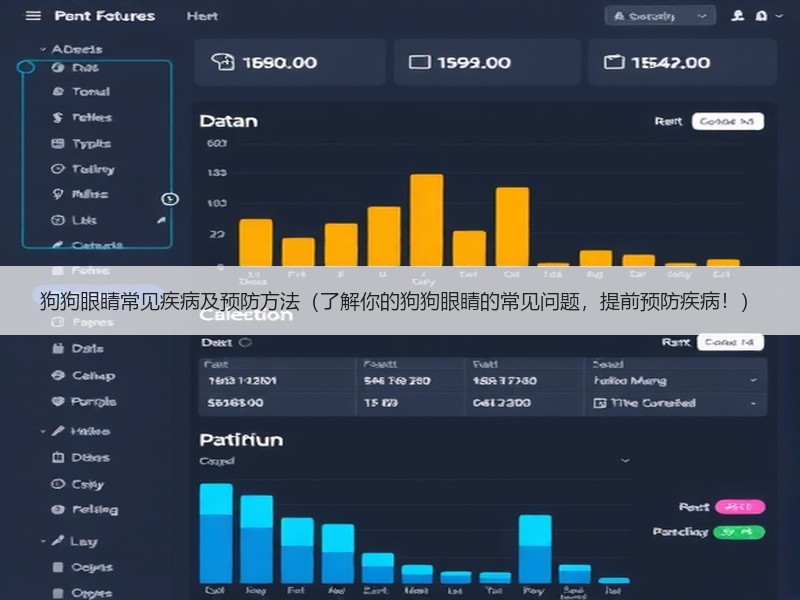
Task: Open the Cejens sidebar item icon
Action: pyautogui.click(x=58, y=567)
